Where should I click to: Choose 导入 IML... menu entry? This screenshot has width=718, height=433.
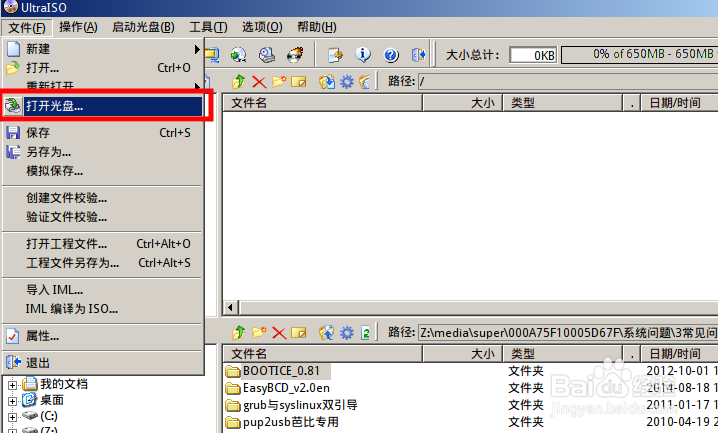tap(103, 290)
